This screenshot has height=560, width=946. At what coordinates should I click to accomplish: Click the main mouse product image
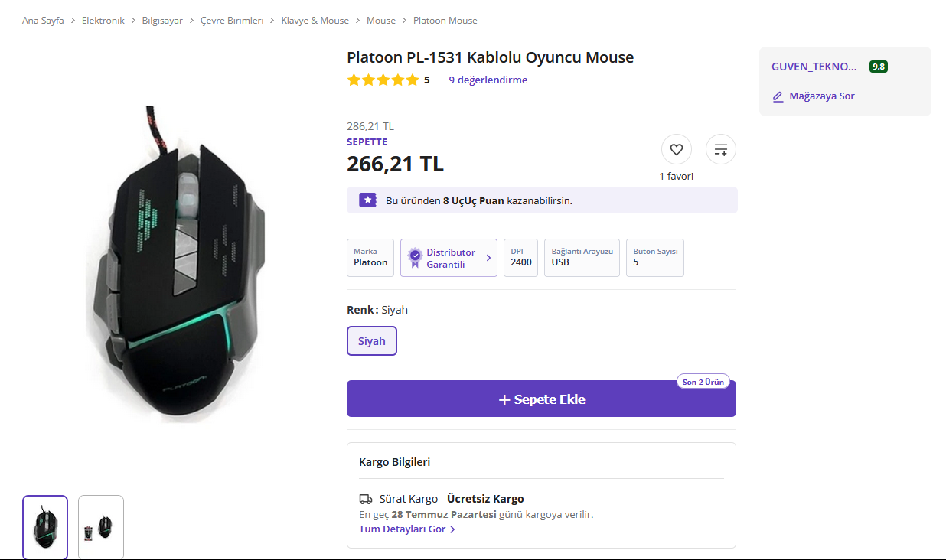(x=172, y=264)
